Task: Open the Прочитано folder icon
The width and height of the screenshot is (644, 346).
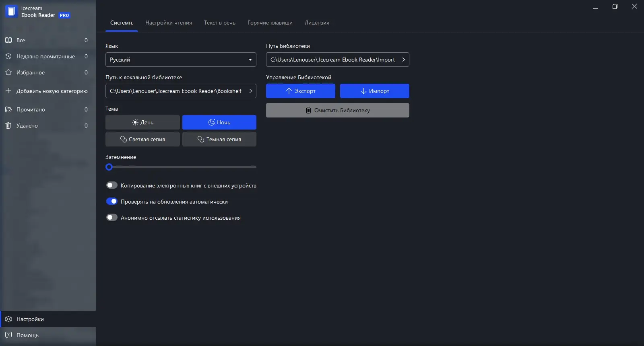Action: coord(8,109)
